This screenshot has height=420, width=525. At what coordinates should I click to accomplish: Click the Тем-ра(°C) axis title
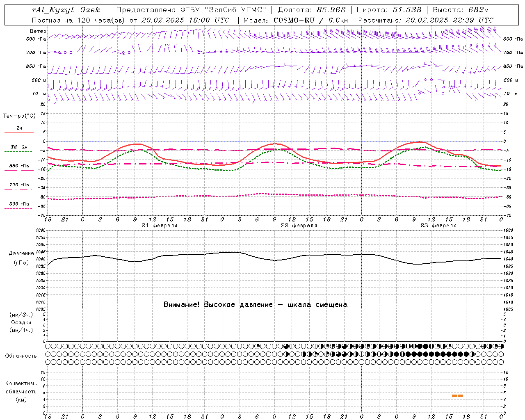point(19,116)
